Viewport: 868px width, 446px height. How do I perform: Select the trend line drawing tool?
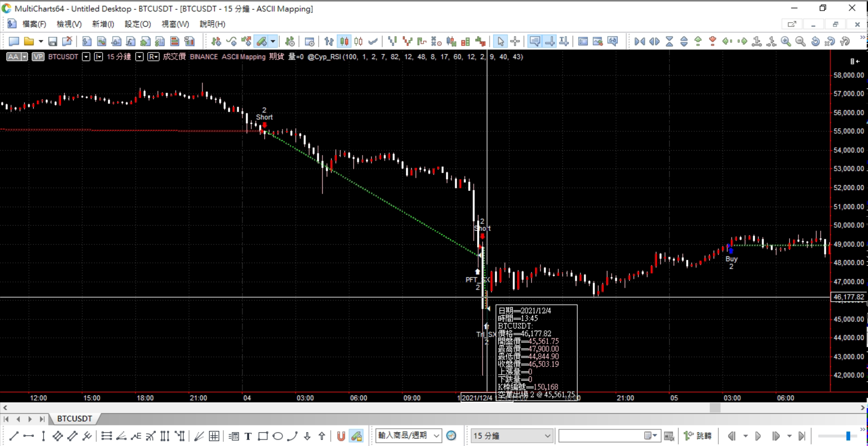14,436
